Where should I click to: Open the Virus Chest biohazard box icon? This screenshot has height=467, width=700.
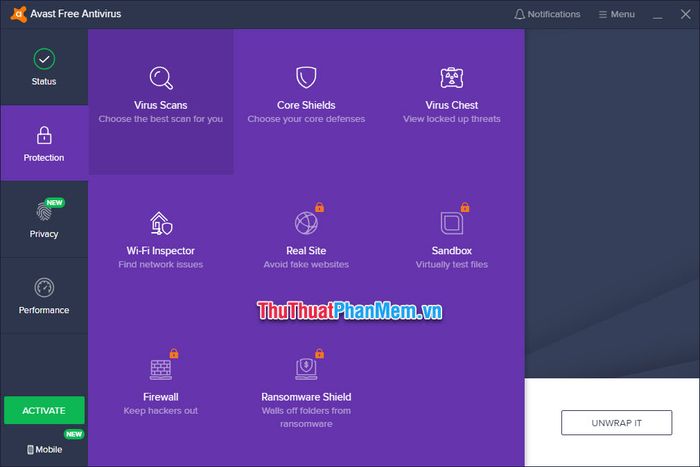452,78
